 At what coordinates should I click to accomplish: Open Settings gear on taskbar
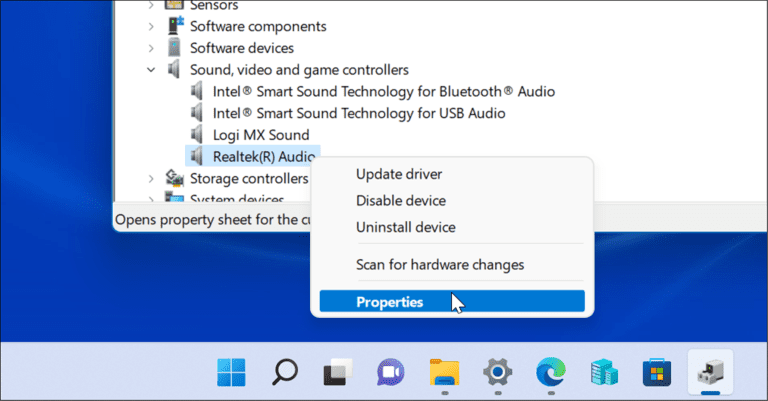coord(498,373)
